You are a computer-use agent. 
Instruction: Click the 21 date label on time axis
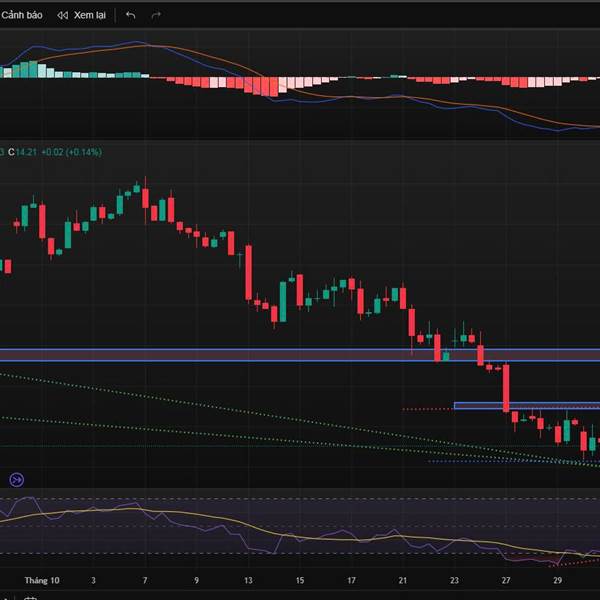[403, 580]
